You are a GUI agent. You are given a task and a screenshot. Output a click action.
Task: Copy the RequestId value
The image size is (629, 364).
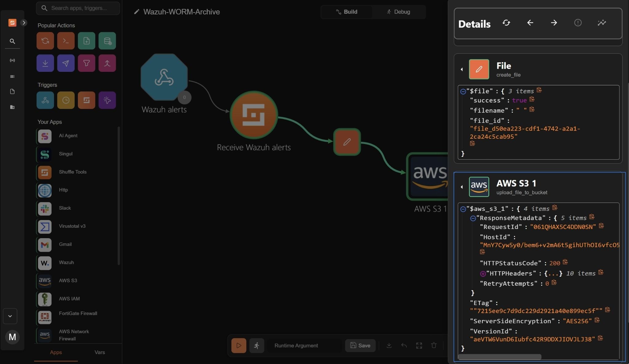tap(601, 226)
